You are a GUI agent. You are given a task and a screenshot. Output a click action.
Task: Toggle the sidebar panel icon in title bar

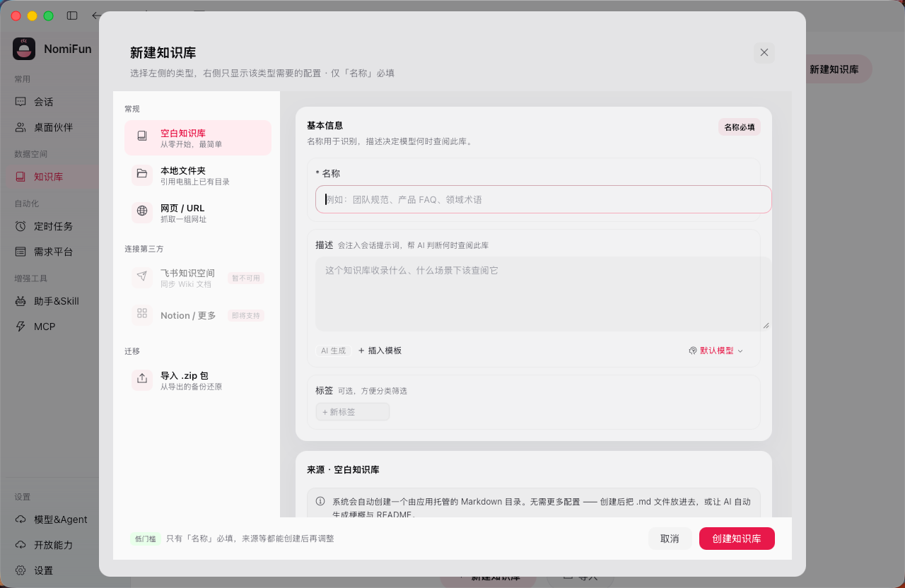point(72,16)
